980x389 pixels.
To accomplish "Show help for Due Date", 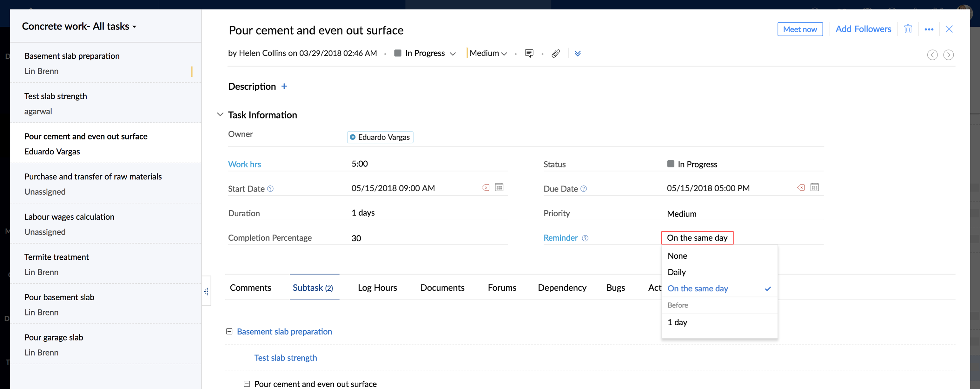I will (584, 189).
